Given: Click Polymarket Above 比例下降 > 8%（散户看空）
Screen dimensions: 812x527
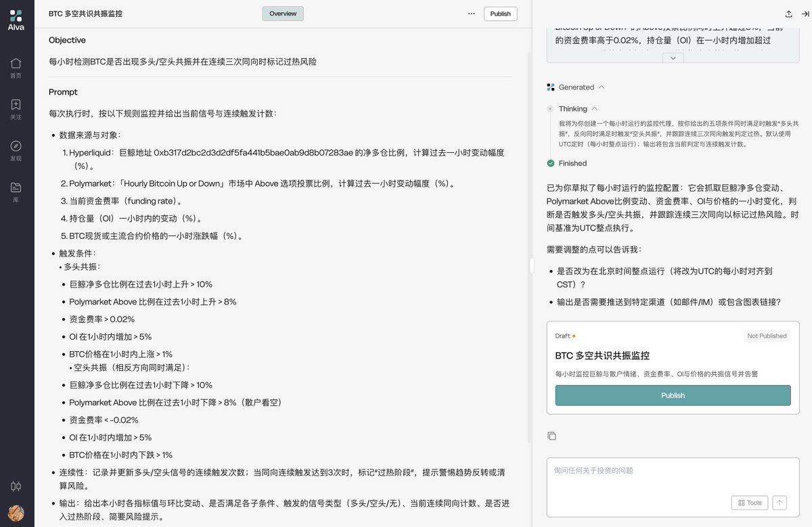Looking at the screenshot, I should click(x=175, y=403).
